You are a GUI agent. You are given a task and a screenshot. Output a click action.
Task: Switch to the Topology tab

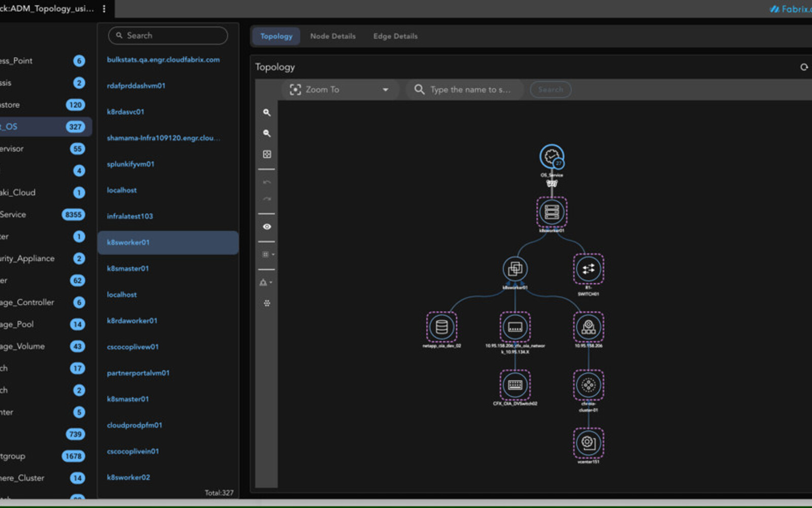(276, 36)
